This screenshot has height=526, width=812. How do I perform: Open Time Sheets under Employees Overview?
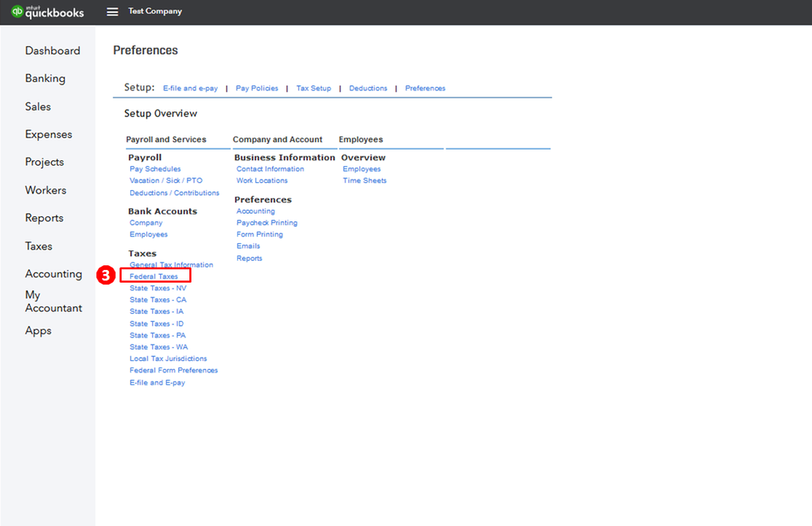364,180
